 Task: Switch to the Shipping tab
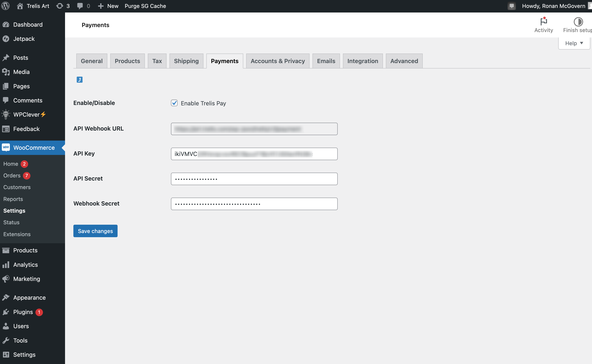[x=186, y=61]
